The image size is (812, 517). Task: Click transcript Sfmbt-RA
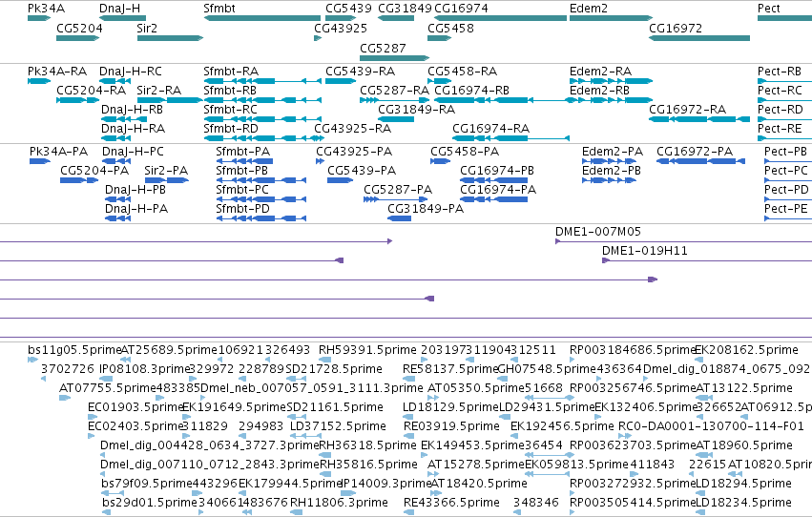(262, 81)
